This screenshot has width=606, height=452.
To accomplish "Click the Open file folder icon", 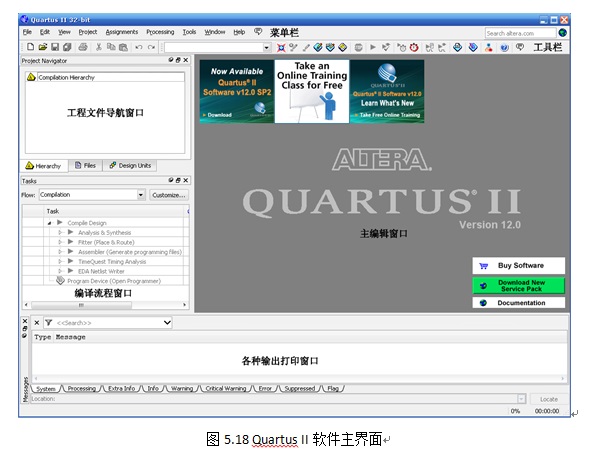I will (x=43, y=47).
